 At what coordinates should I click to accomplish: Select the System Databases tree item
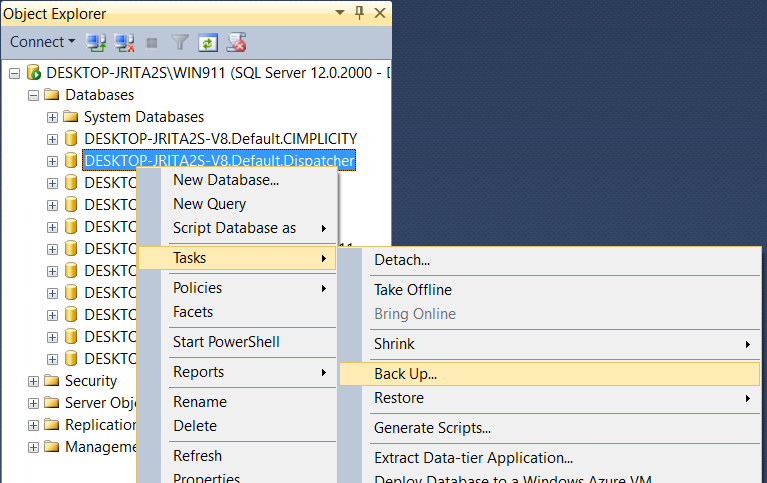(x=144, y=117)
